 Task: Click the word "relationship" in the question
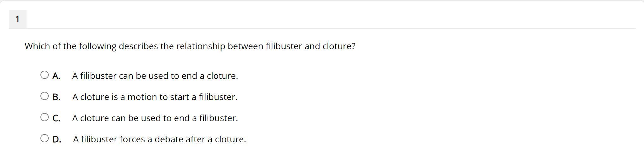(x=200, y=46)
